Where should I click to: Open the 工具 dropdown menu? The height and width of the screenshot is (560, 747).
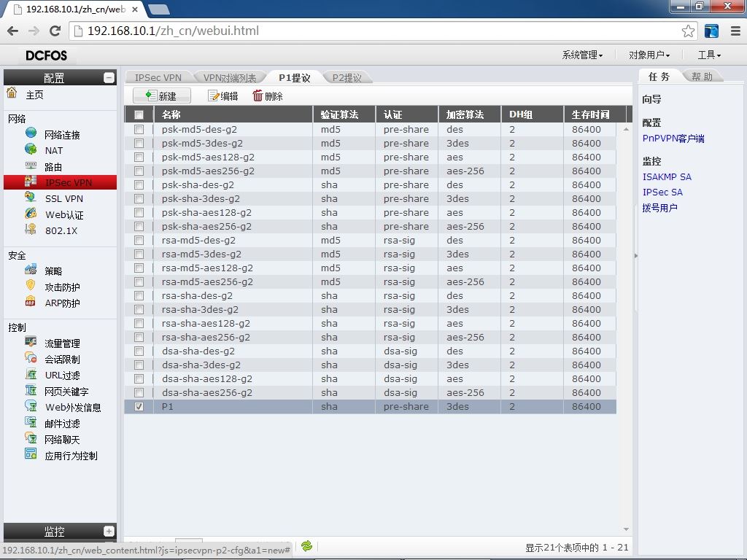pos(709,55)
